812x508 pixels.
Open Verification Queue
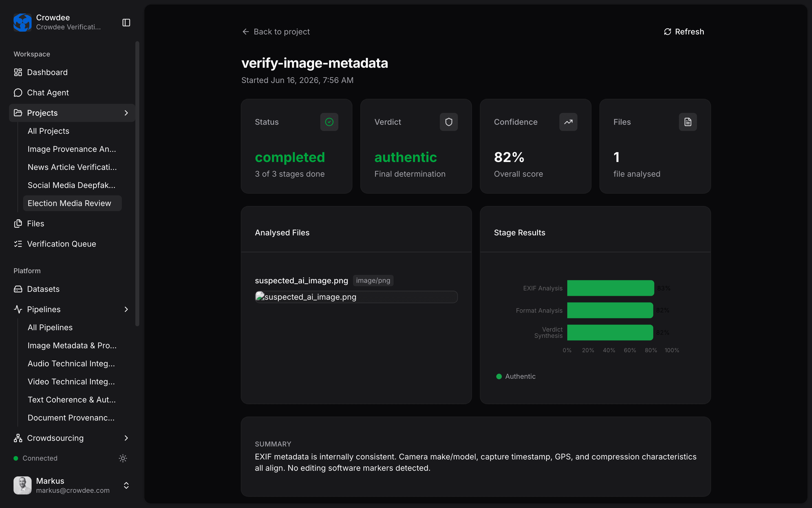(72, 244)
